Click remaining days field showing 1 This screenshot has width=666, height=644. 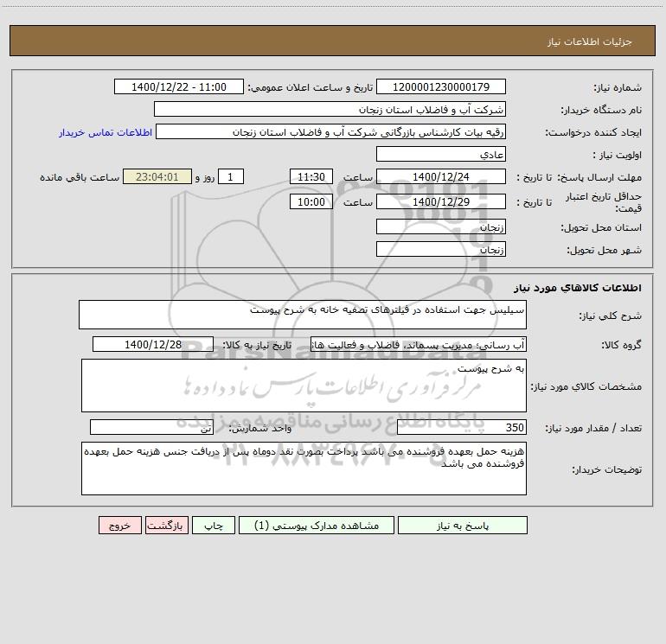click(231, 176)
